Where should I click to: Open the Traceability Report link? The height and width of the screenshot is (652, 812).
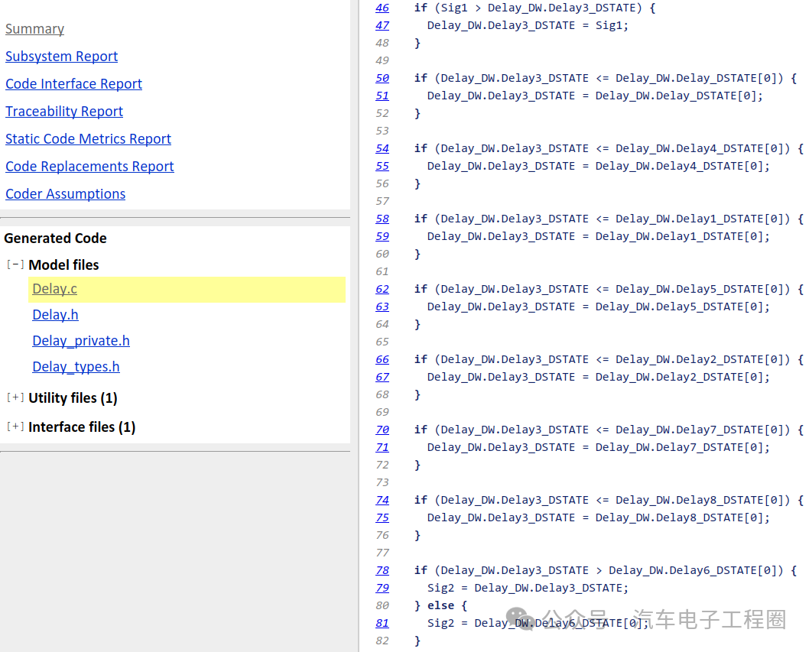coord(64,111)
